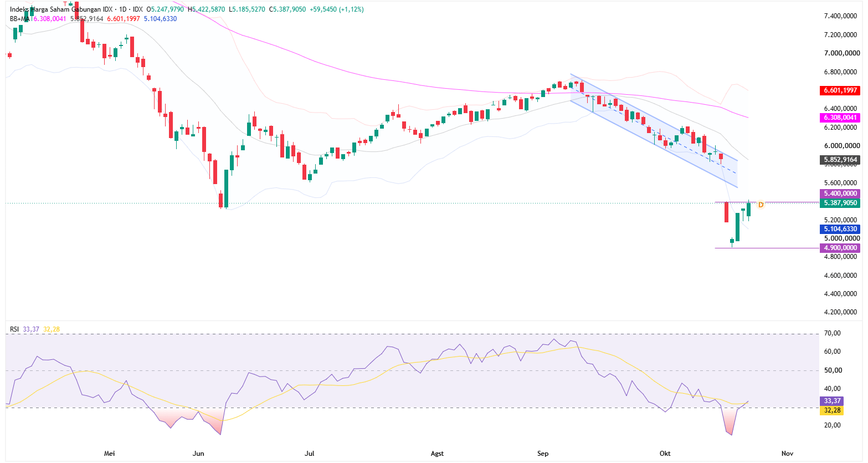Click the 20,00 RSI axis label
This screenshot has width=868, height=463.
tap(833, 425)
